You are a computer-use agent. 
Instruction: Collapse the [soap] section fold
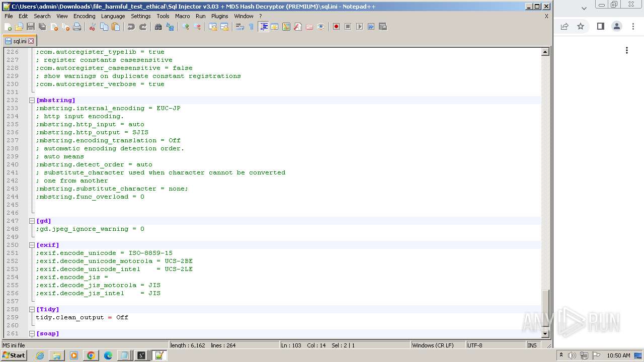[32, 333]
